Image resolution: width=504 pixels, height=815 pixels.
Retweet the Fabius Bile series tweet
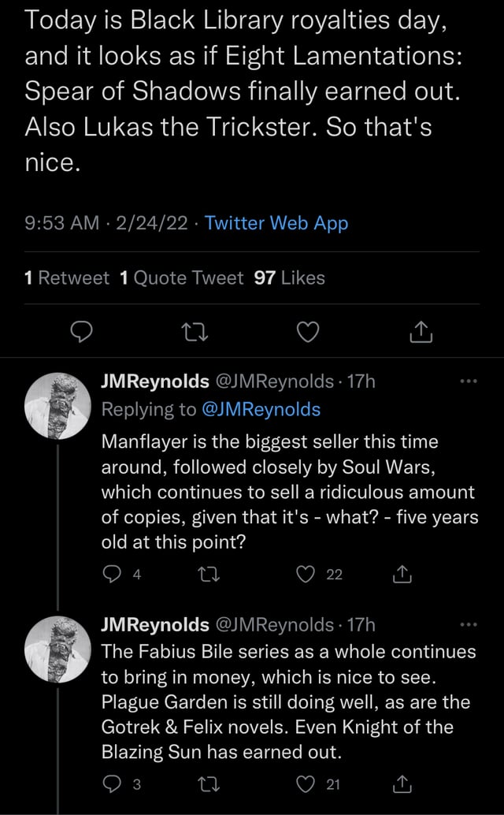tap(209, 783)
